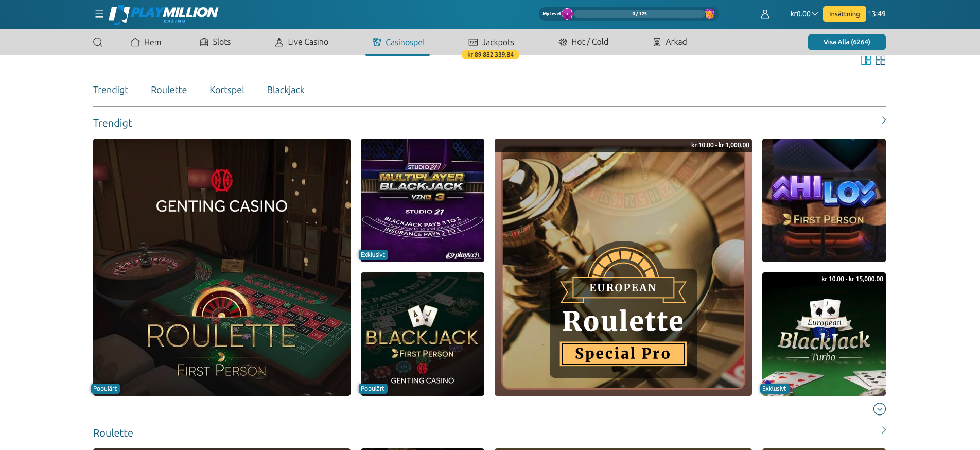The image size is (980, 450).
Task: Click the jackpot amount kr 89 882 339.84
Action: point(491,55)
